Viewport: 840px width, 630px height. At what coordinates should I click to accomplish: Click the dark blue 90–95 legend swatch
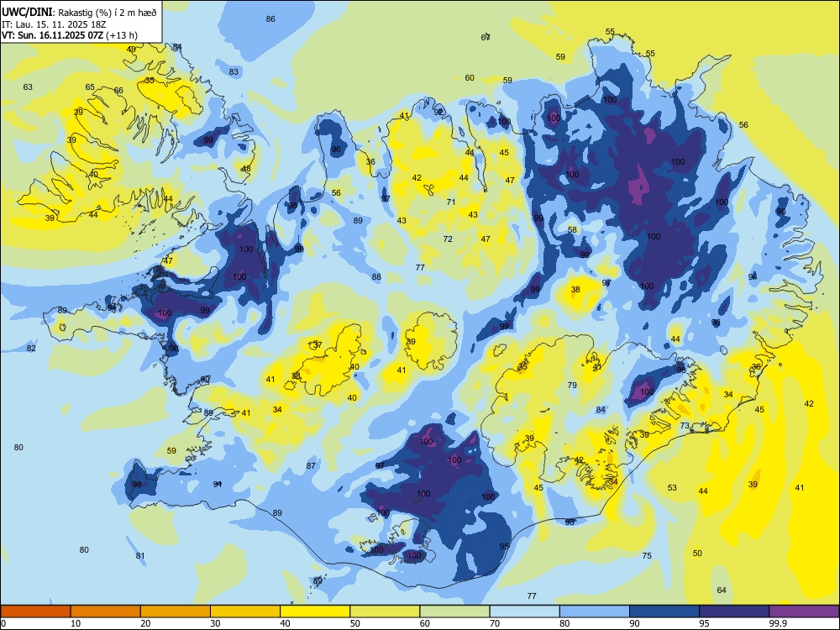tap(664, 612)
